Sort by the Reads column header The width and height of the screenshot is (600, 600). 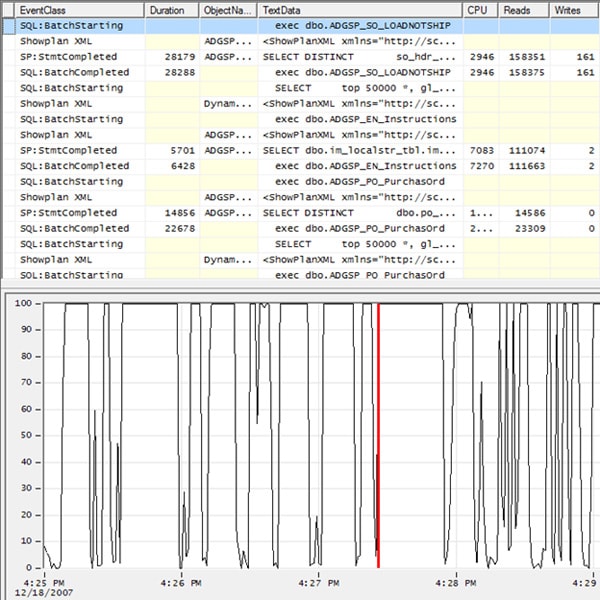point(524,10)
